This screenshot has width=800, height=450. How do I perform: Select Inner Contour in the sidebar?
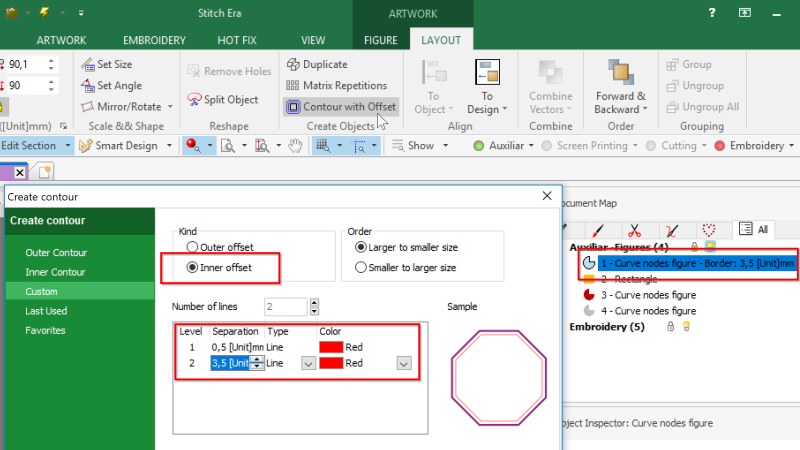pos(56,272)
